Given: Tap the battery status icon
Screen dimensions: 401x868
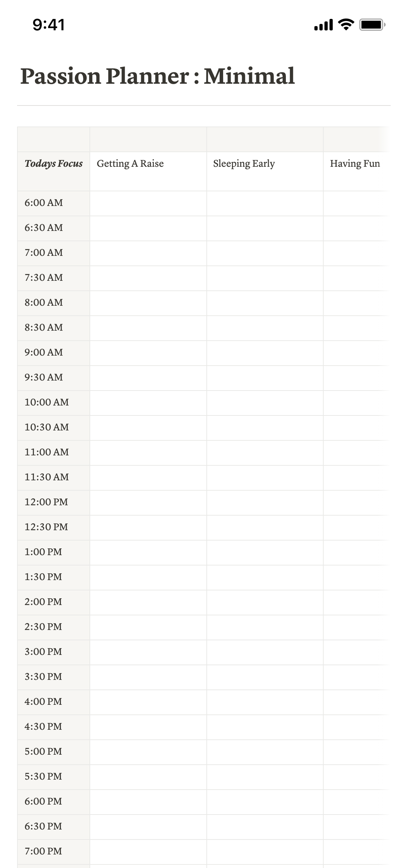Looking at the screenshot, I should pos(372,25).
